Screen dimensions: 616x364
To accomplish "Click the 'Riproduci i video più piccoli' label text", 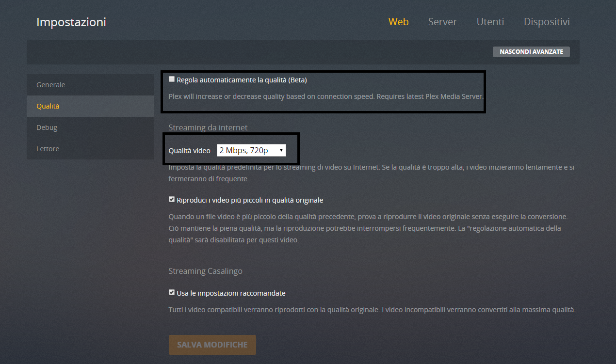I will click(250, 200).
